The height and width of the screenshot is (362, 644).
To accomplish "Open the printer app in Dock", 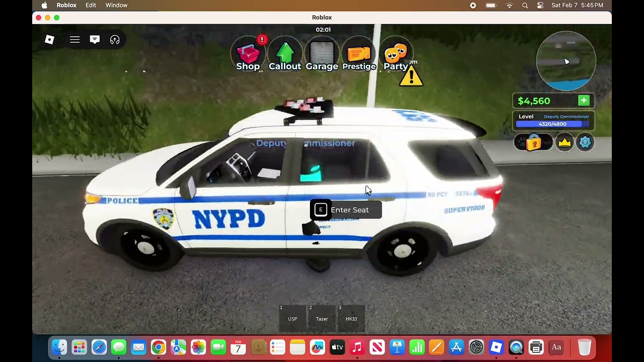I will coord(536,347).
